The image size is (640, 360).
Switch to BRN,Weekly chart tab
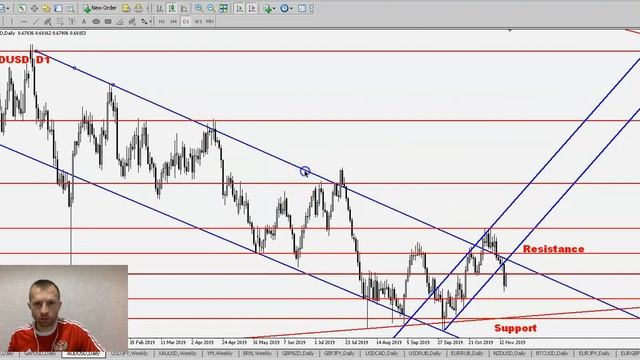point(257,353)
